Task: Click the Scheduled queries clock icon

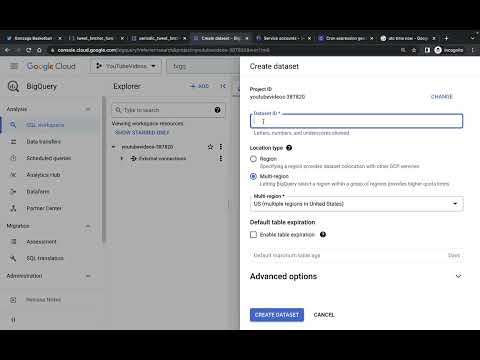Action: 13,158
